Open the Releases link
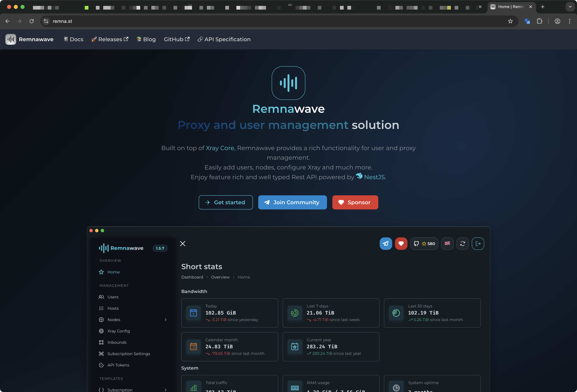Image resolution: width=577 pixels, height=392 pixels. [110, 39]
